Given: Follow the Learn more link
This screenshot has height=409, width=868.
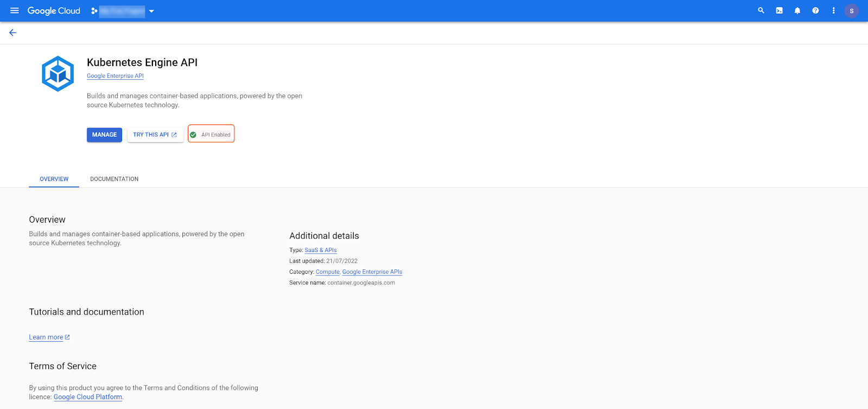Looking at the screenshot, I should point(49,337).
